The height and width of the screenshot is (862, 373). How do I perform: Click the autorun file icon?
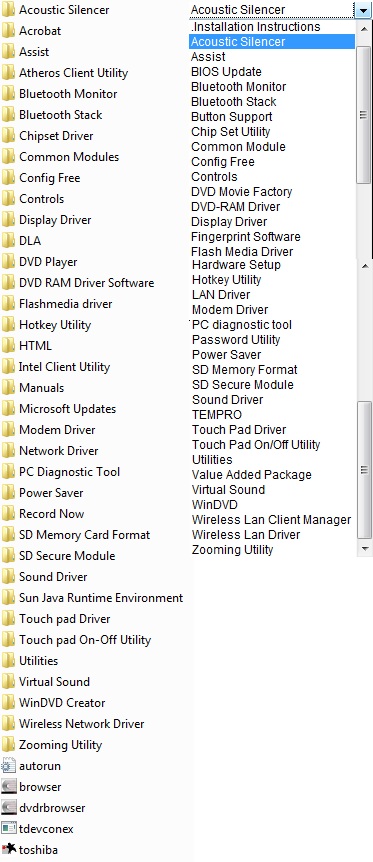pyautogui.click(x=8, y=765)
